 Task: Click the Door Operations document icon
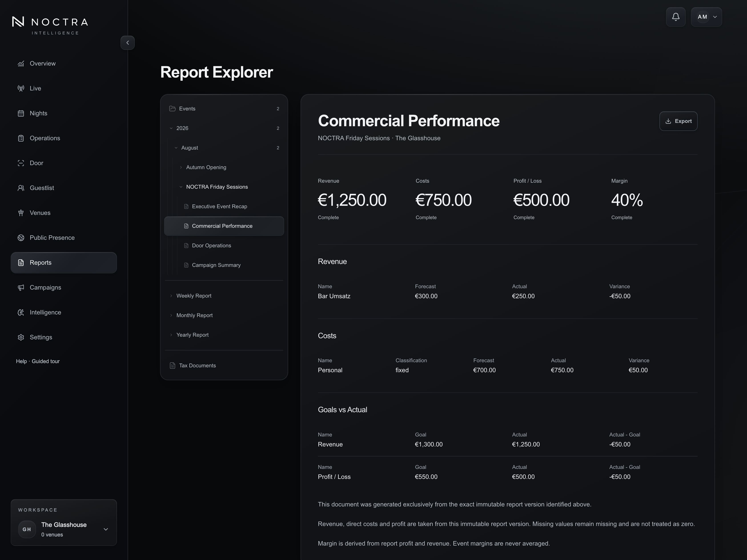pyautogui.click(x=186, y=245)
